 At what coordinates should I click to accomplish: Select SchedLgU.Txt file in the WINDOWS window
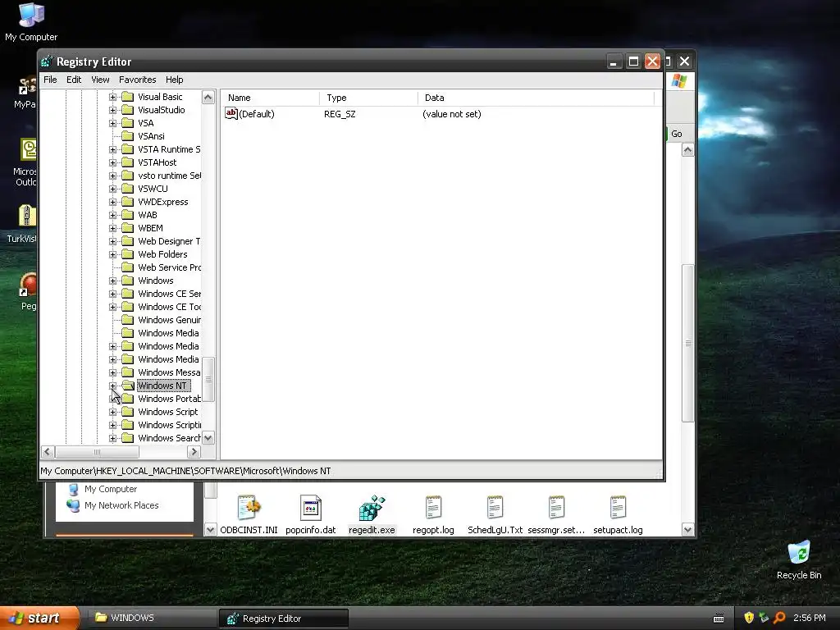coord(495,515)
